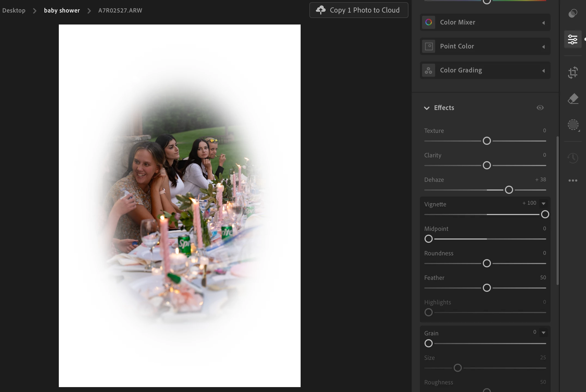
Task: Click Copy 1 Photo to Cloud button
Action: point(359,10)
